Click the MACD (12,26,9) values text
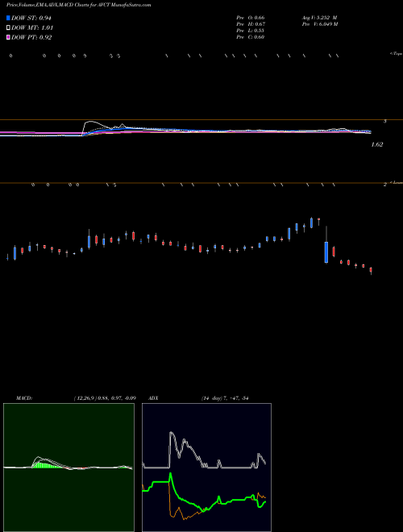The image size is (403, 532). coord(105,398)
